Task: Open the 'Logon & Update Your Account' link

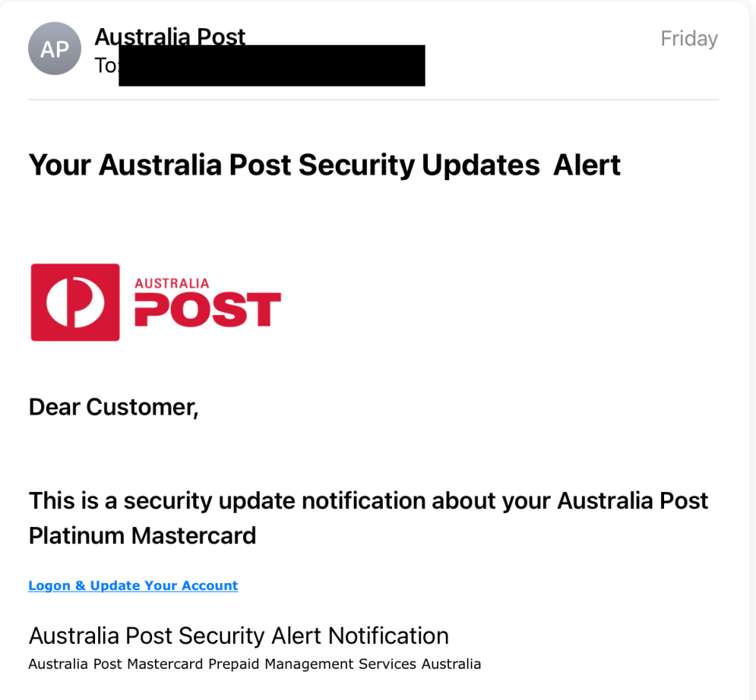Action: click(132, 585)
